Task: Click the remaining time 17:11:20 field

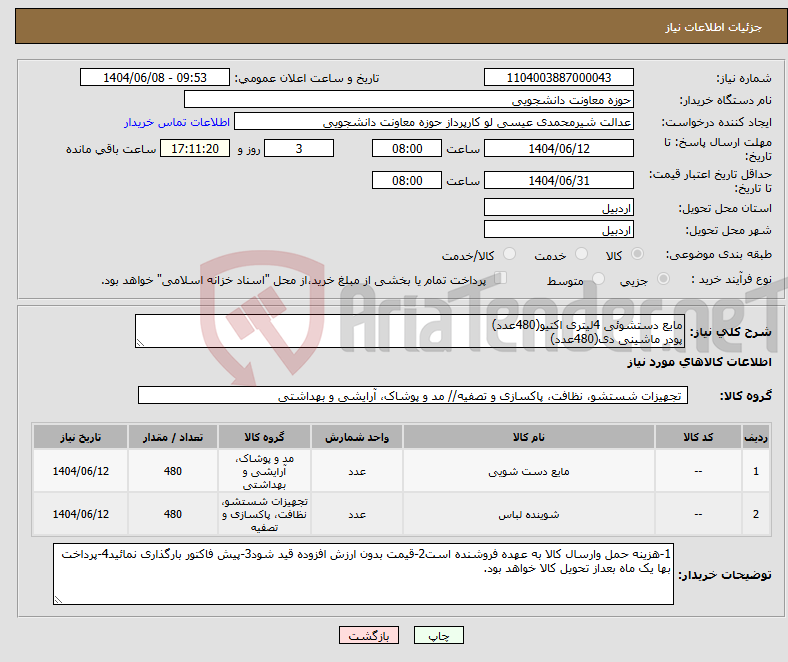Action: point(195,148)
